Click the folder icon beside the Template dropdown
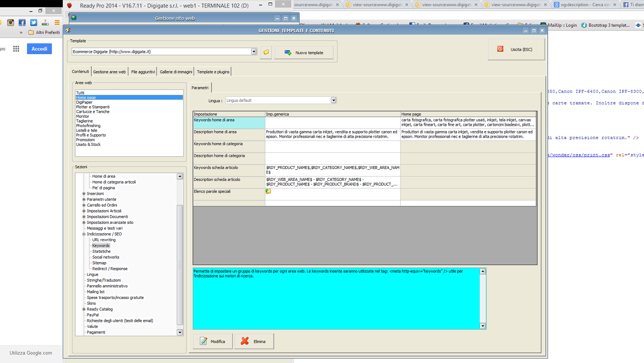 pos(266,52)
